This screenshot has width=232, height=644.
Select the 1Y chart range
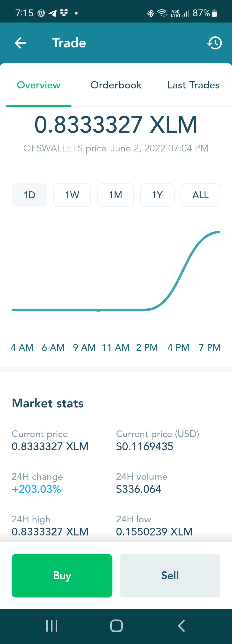pyautogui.click(x=157, y=195)
